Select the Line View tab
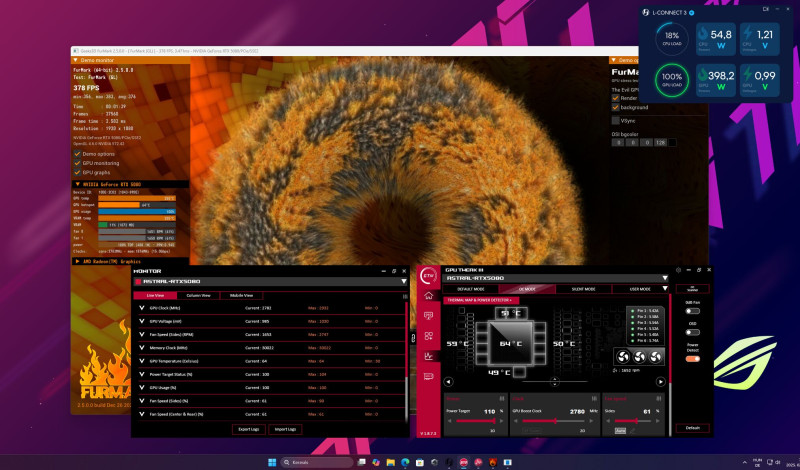The width and height of the screenshot is (800, 470). 155,295
